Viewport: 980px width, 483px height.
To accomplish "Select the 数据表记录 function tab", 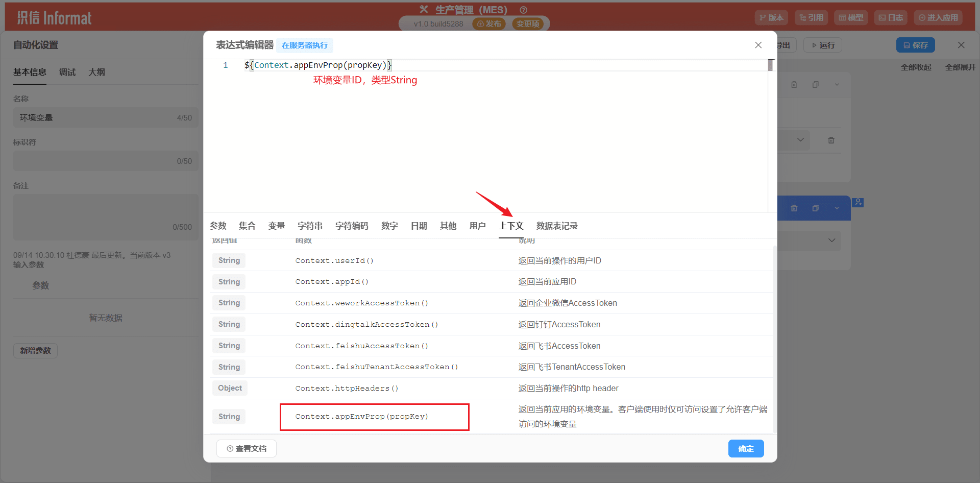I will (556, 226).
